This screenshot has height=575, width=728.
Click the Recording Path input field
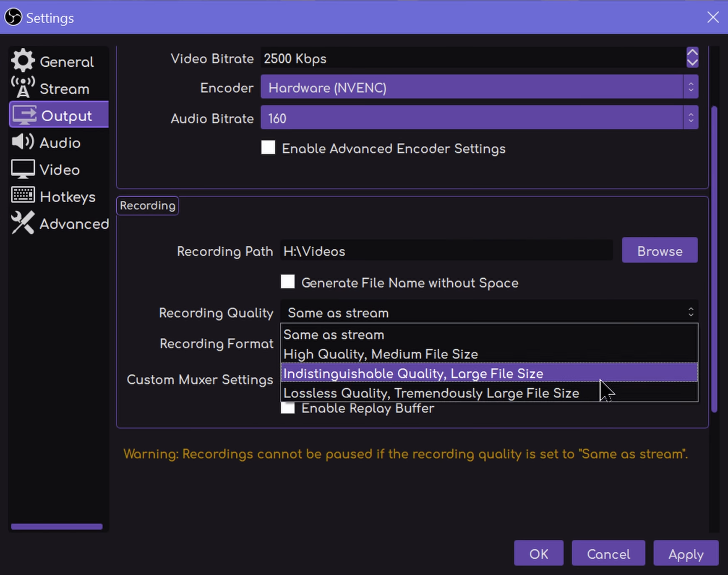[x=445, y=251]
